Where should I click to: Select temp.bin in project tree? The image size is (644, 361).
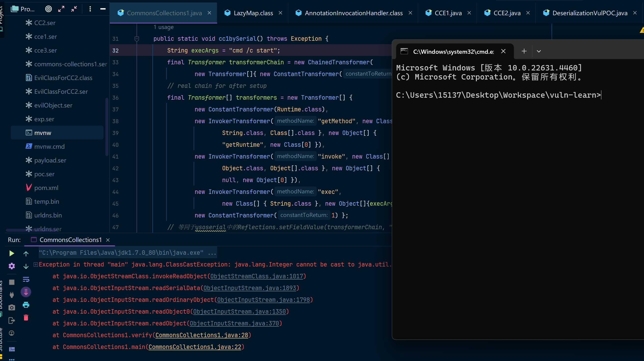pos(42,201)
